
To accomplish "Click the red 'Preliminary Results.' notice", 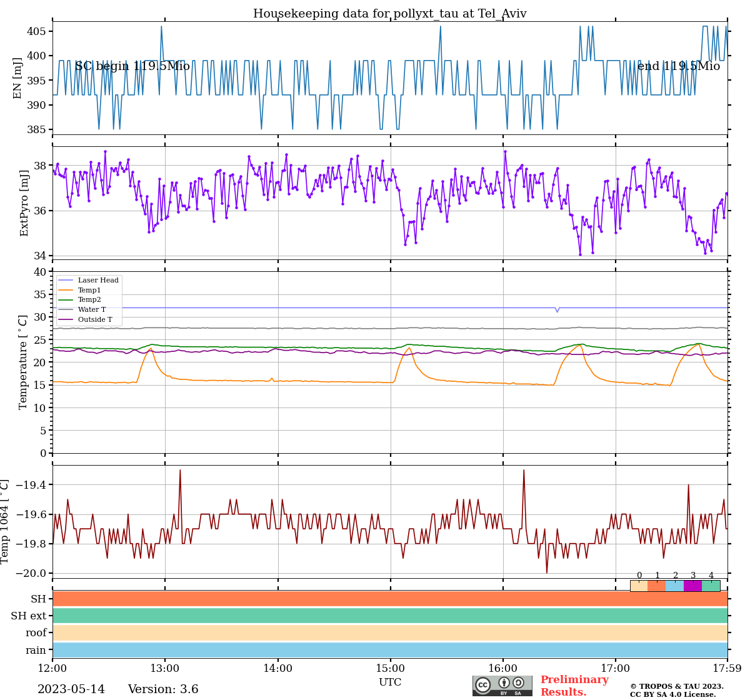I will coord(574,686).
